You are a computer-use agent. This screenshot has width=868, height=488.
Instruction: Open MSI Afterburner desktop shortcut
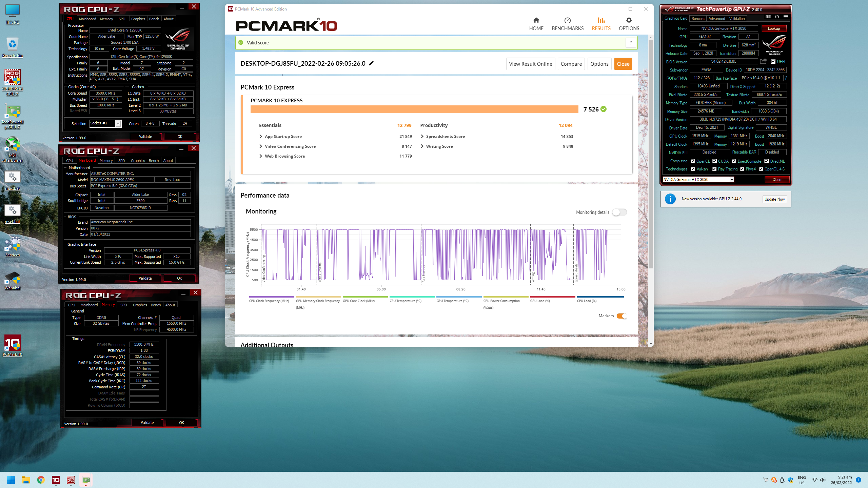pos(13,149)
